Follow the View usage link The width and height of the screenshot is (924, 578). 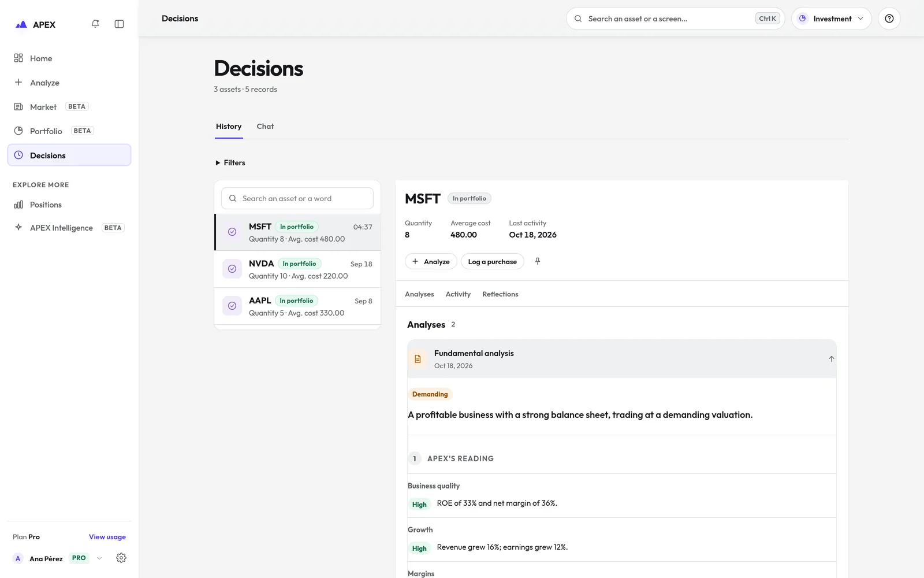(x=107, y=537)
